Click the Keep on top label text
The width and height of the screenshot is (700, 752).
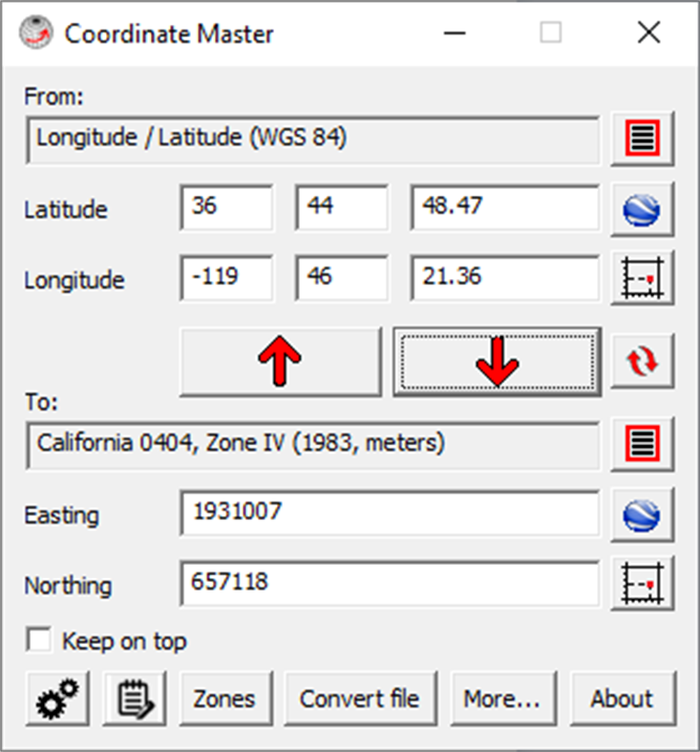point(124,641)
